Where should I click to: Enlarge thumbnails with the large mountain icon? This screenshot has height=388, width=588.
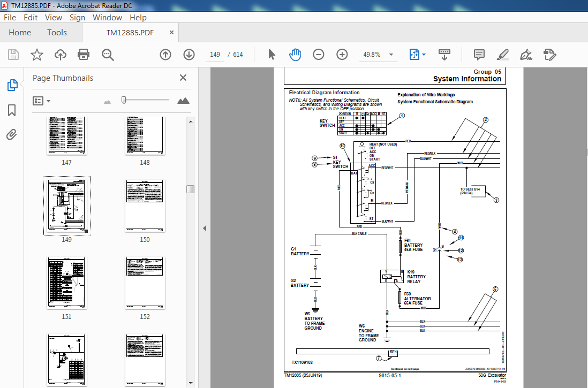pyautogui.click(x=183, y=101)
